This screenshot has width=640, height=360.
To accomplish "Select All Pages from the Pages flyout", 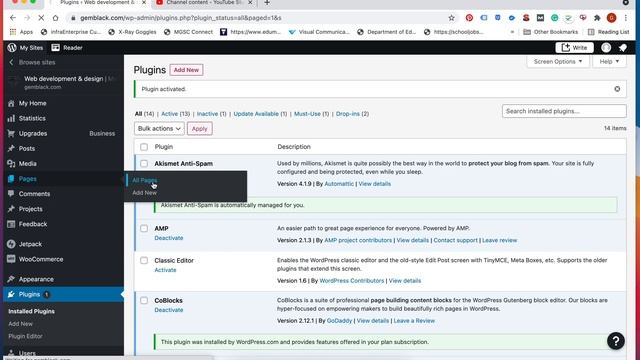I will tap(144, 180).
